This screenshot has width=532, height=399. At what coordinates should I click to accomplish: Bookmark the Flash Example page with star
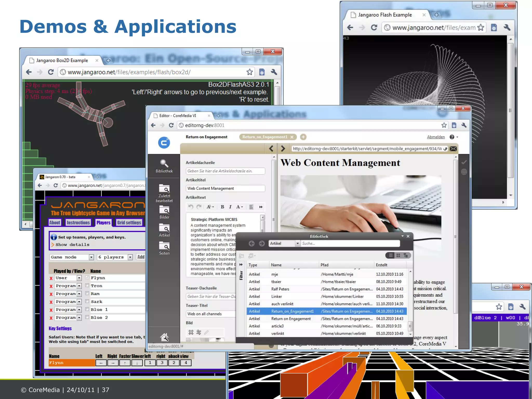(x=481, y=27)
